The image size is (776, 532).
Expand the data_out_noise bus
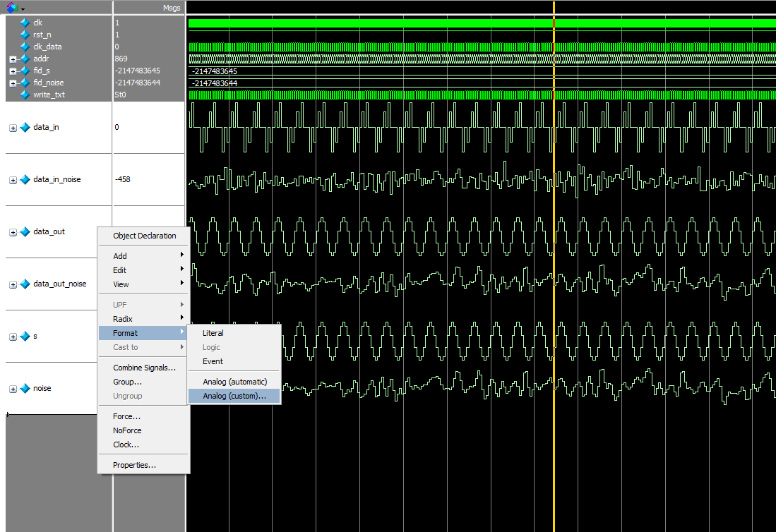[13, 285]
